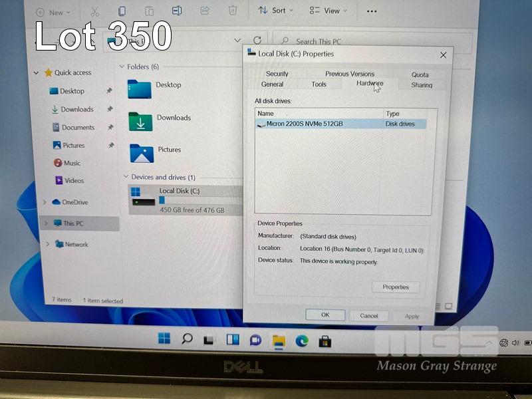This screenshot has width=532, height=399.
Task: Open the Sharing tab
Action: pyautogui.click(x=421, y=85)
